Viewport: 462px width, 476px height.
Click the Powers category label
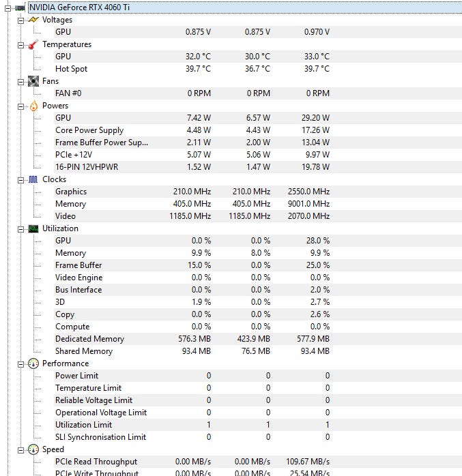[x=55, y=106]
